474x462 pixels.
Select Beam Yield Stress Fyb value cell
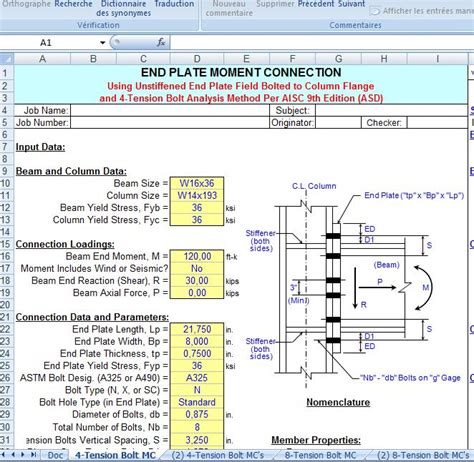click(197, 208)
